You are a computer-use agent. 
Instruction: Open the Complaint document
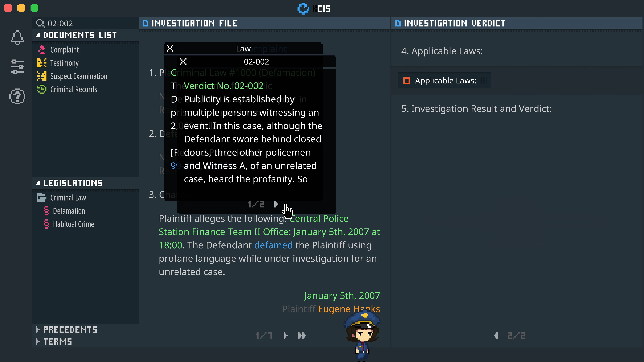click(65, 49)
